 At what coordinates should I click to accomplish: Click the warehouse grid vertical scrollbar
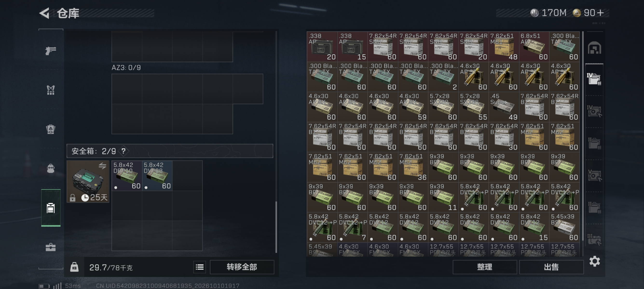583,136
